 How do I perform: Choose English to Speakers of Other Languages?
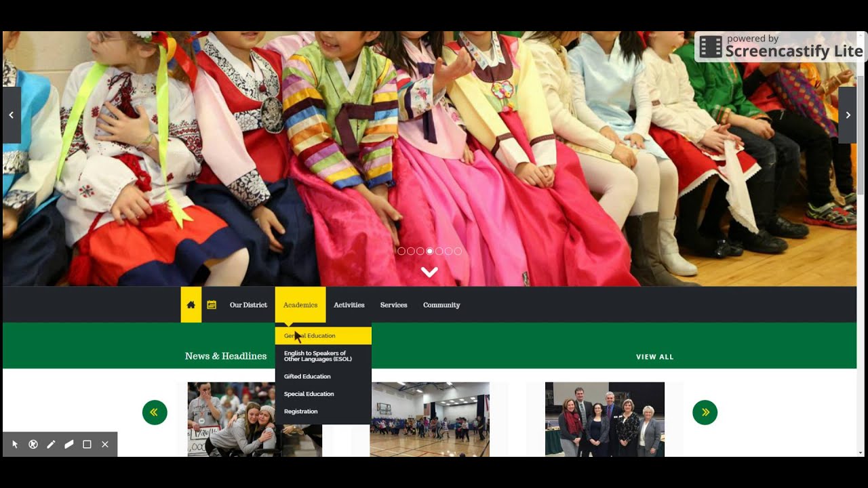click(x=323, y=356)
